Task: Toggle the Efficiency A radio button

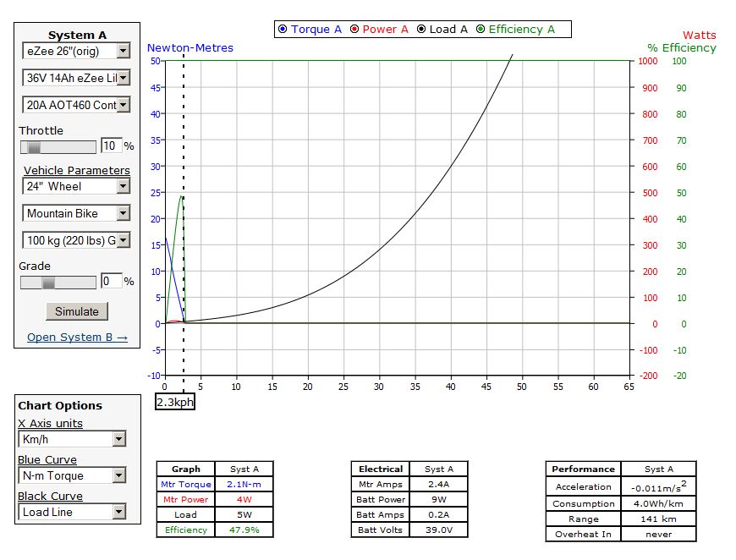Action: tap(481, 30)
